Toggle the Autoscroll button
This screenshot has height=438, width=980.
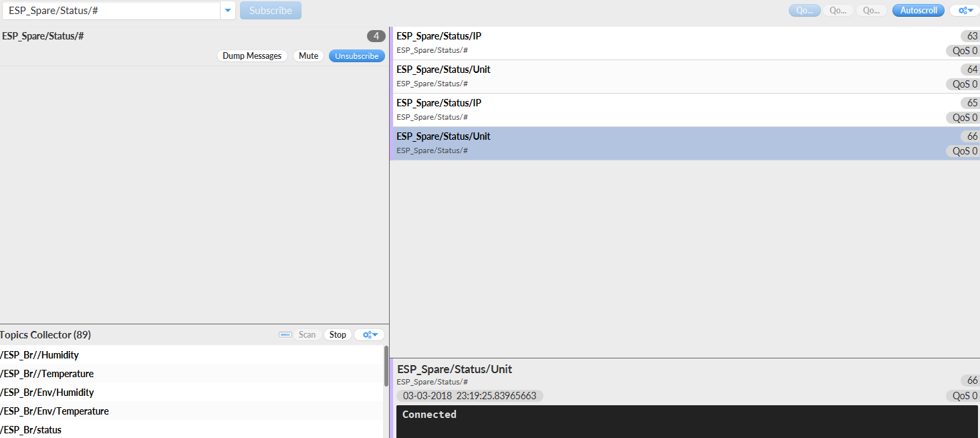(918, 10)
